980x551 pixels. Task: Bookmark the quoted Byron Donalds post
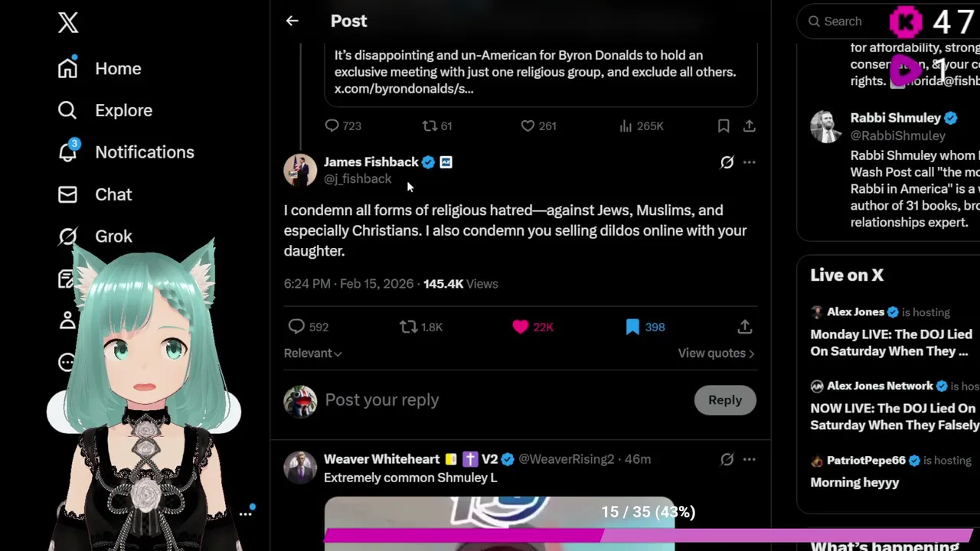724,126
